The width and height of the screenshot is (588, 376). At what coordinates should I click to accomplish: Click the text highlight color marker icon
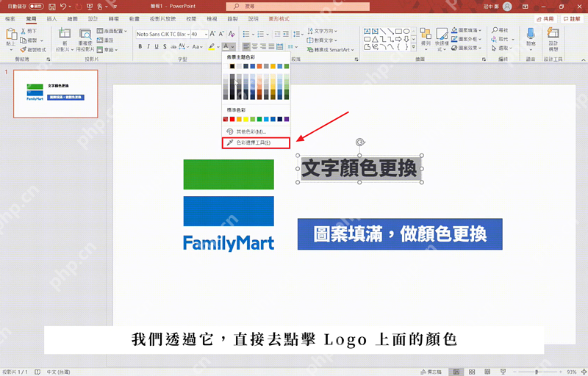coord(212,47)
